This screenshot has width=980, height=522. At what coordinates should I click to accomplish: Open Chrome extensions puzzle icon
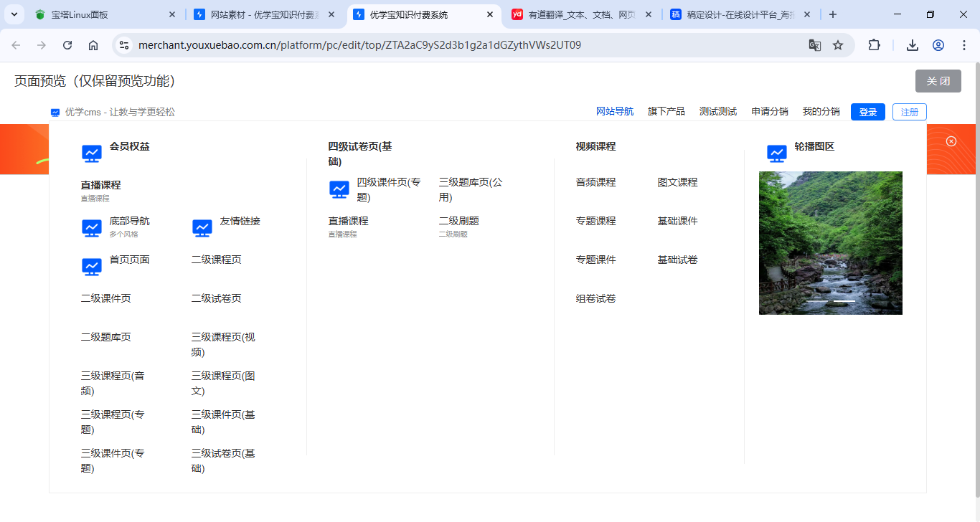click(874, 45)
